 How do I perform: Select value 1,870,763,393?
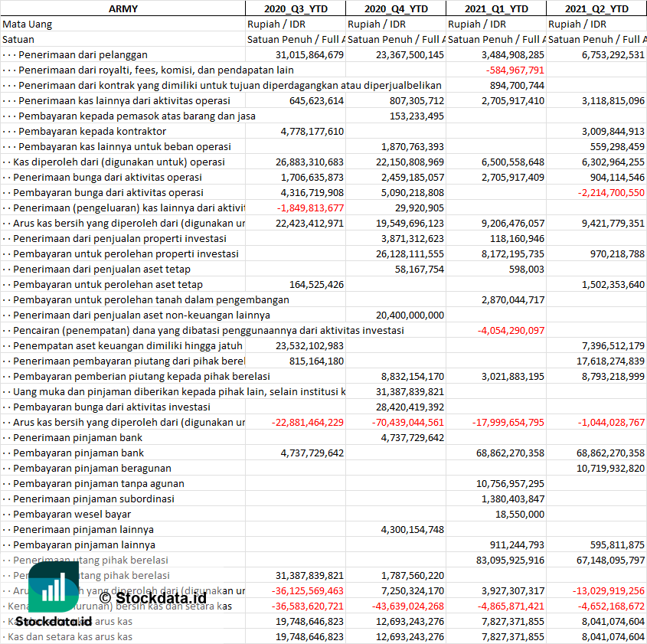tap(413, 146)
